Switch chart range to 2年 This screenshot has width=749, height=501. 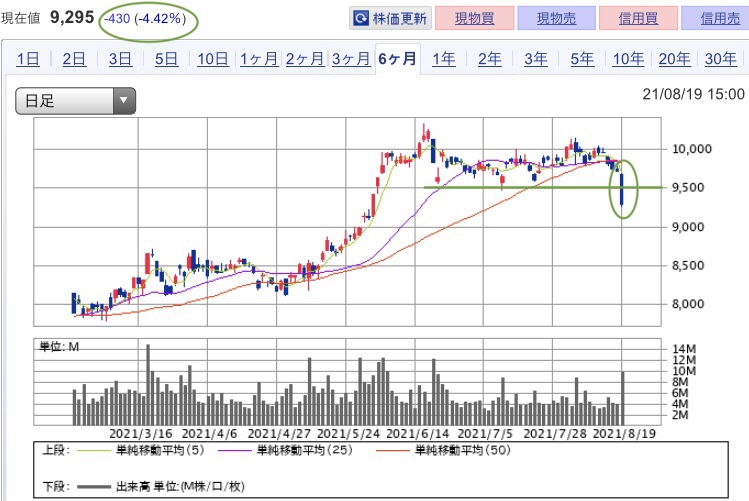(490, 59)
